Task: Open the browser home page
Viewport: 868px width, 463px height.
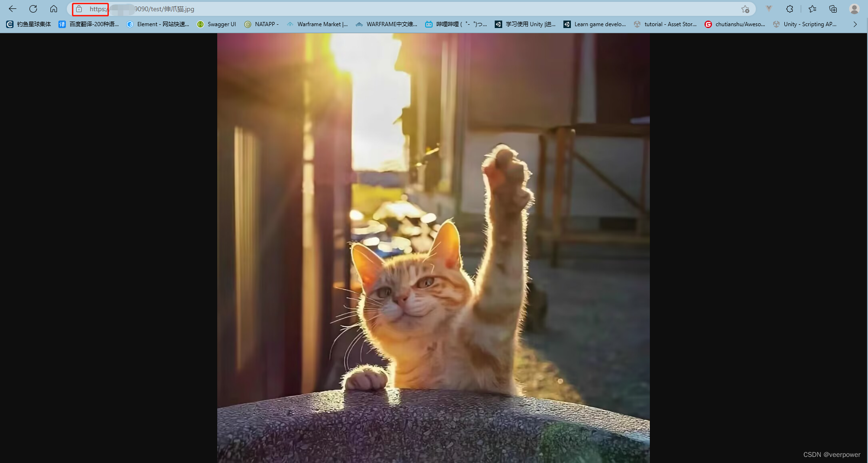Action: [54, 9]
